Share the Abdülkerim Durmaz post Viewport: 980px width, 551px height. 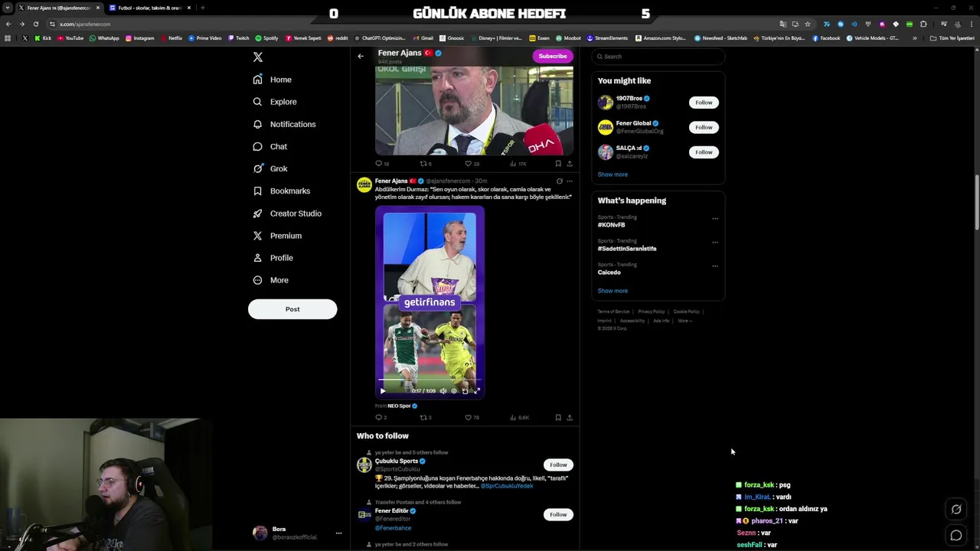click(x=570, y=418)
